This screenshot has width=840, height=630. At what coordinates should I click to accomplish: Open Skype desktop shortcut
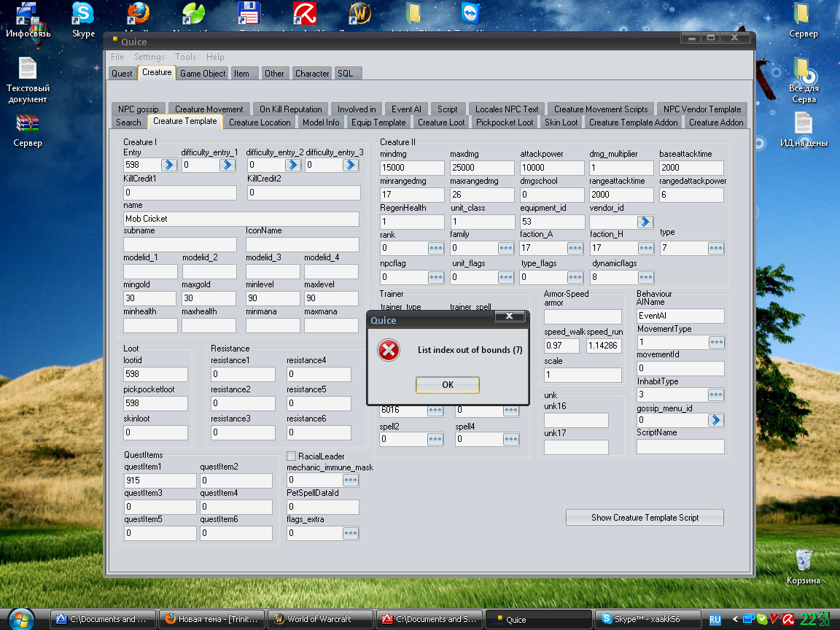point(83,20)
